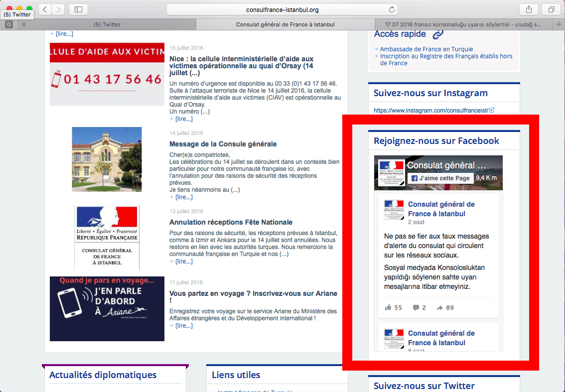Click the 14 juillet 2016 date text

186,133
